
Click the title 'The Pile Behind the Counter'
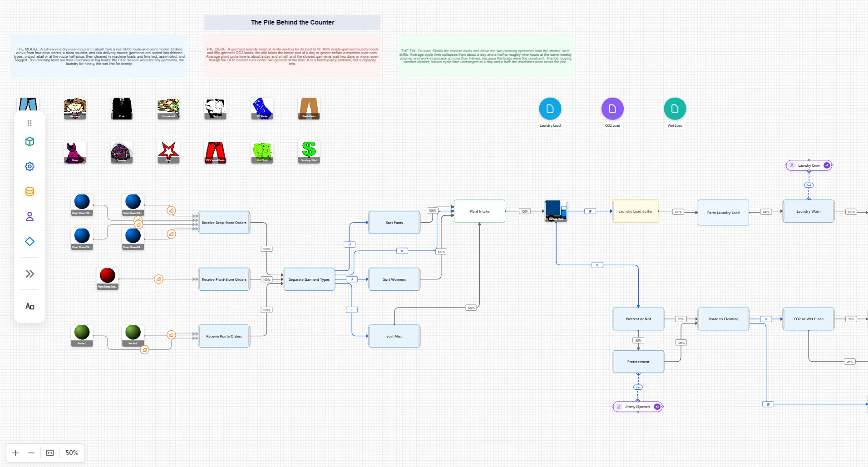coord(292,22)
